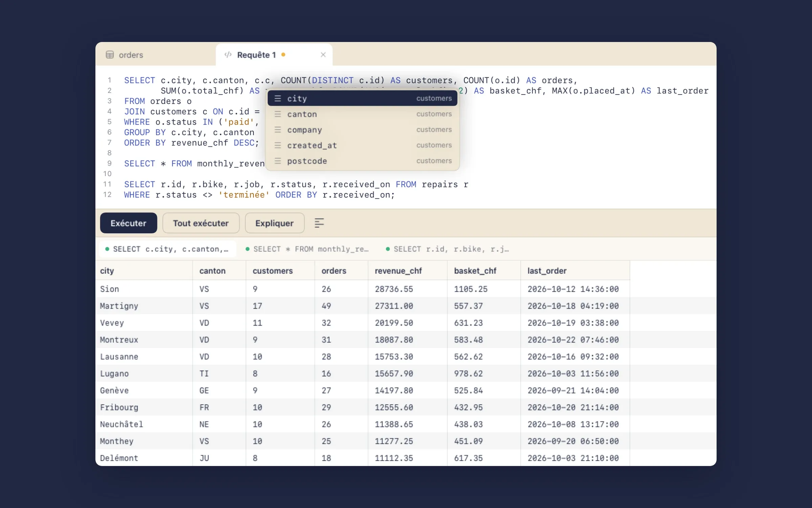
Task: Click the format query icon
Action: tap(319, 223)
